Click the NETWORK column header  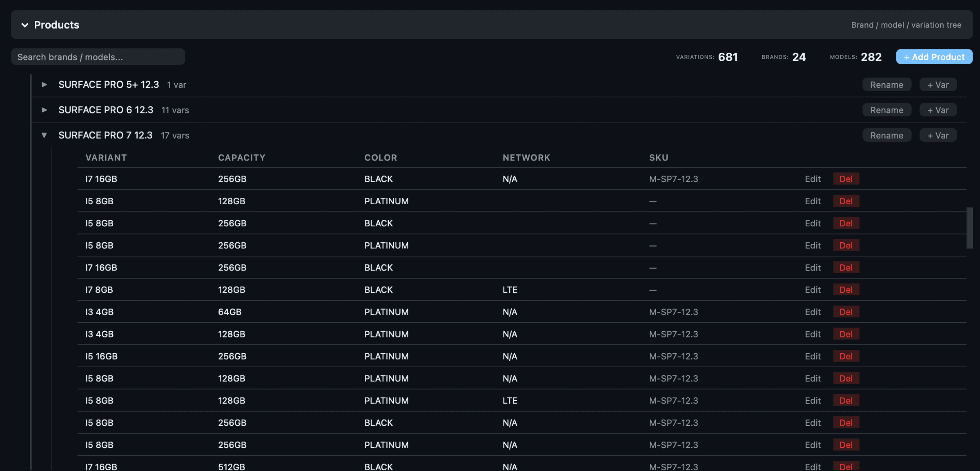pyautogui.click(x=526, y=158)
